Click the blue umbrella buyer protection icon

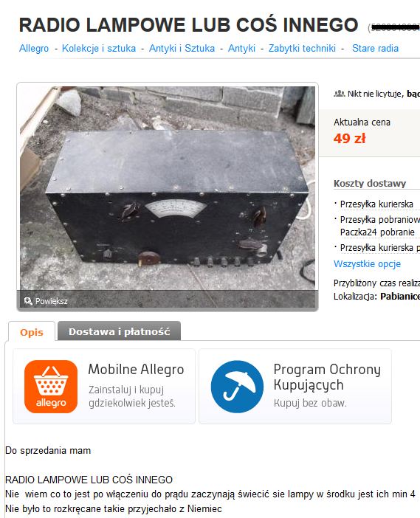(x=237, y=387)
